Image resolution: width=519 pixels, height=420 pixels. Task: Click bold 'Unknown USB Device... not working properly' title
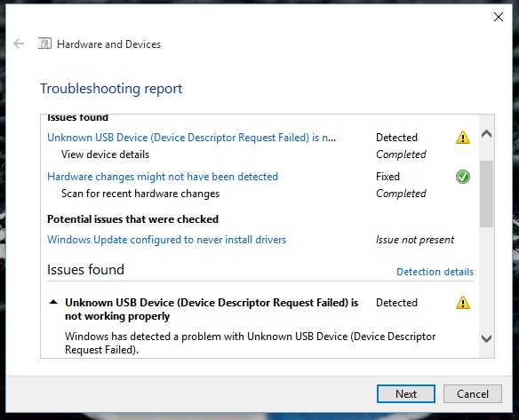click(212, 309)
